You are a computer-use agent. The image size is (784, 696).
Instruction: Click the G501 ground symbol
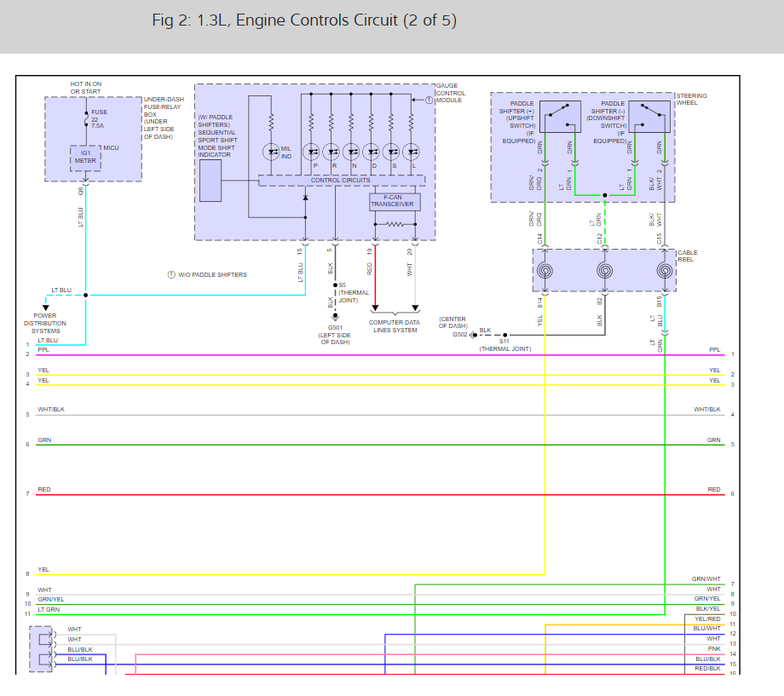click(334, 316)
